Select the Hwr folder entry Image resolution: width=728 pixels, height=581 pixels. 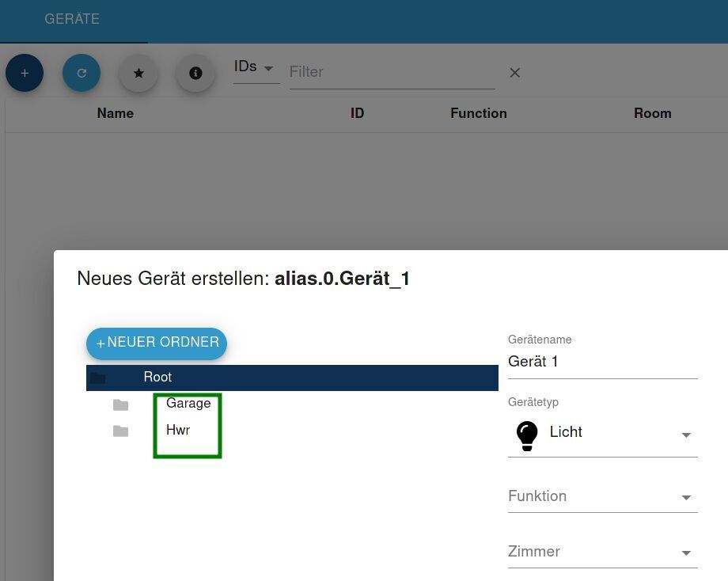[178, 430]
